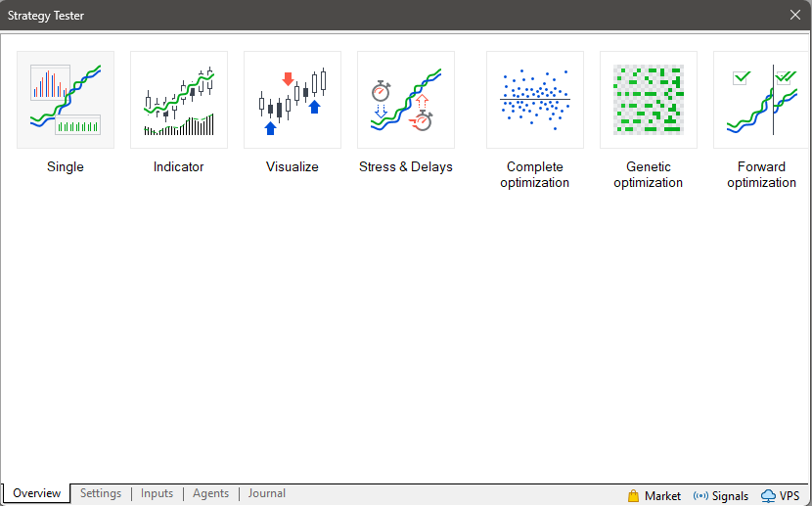The image size is (812, 506).
Task: Click the "Visualize" label text
Action: (293, 166)
